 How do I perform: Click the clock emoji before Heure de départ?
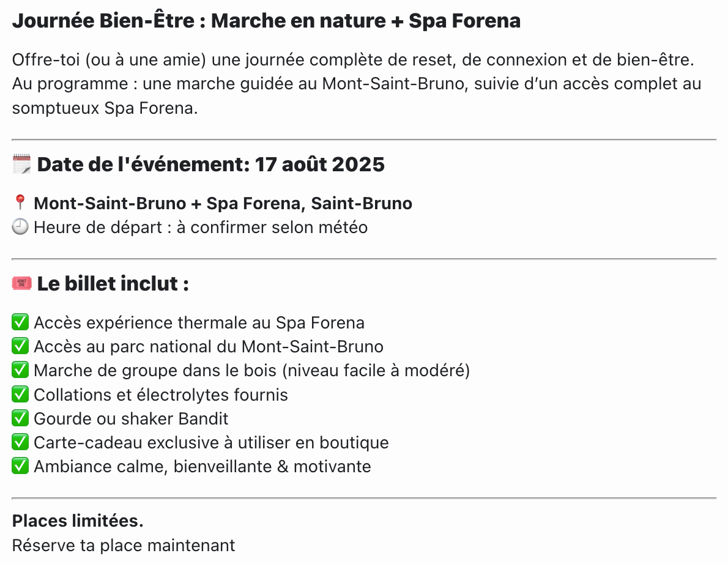[20, 227]
